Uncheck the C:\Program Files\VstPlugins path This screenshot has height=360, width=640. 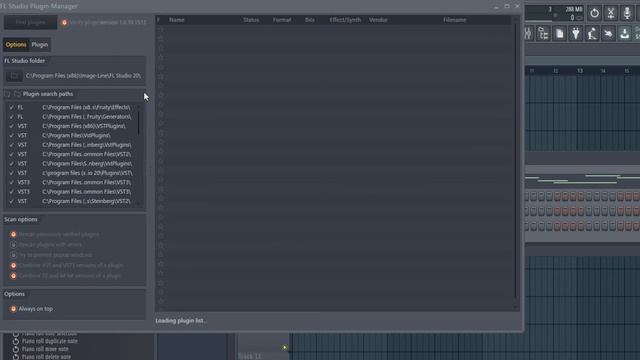click(11, 136)
